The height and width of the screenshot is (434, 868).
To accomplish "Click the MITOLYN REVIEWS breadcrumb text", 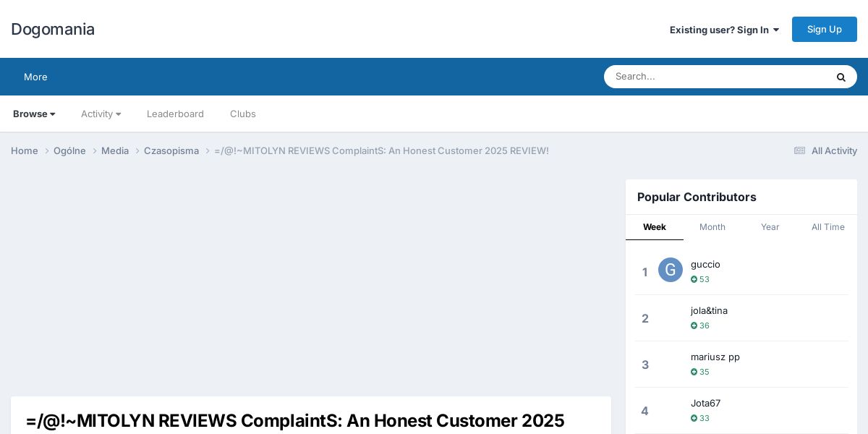I will tap(381, 150).
